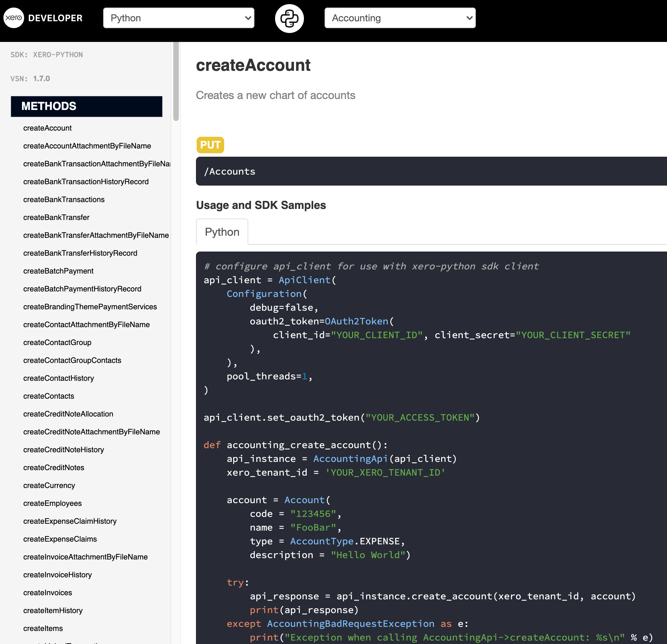This screenshot has height=644, width=667.
Task: Open createInvoices method link
Action: [x=48, y=593]
